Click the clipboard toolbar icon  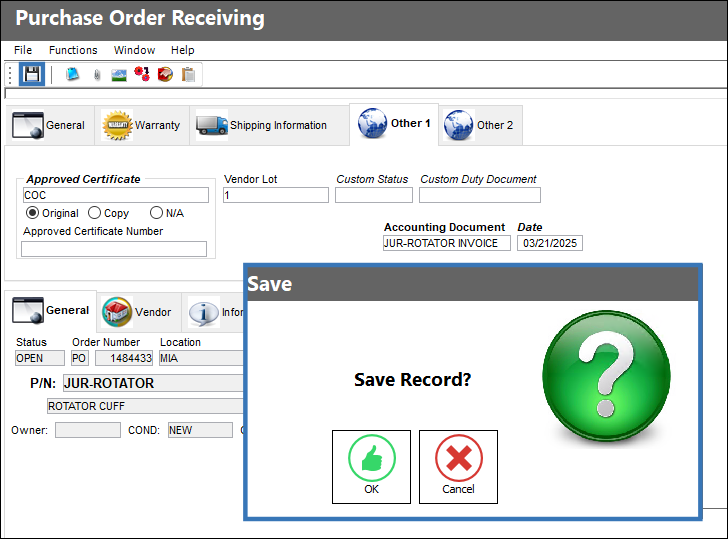coord(188,75)
